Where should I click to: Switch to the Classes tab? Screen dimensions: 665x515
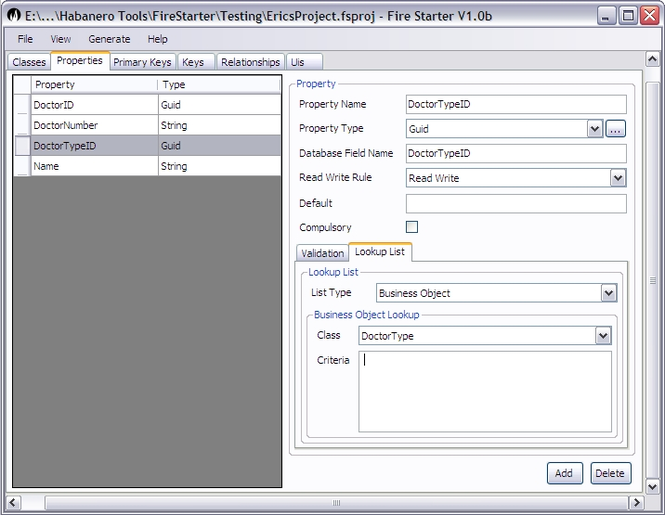coord(29,62)
